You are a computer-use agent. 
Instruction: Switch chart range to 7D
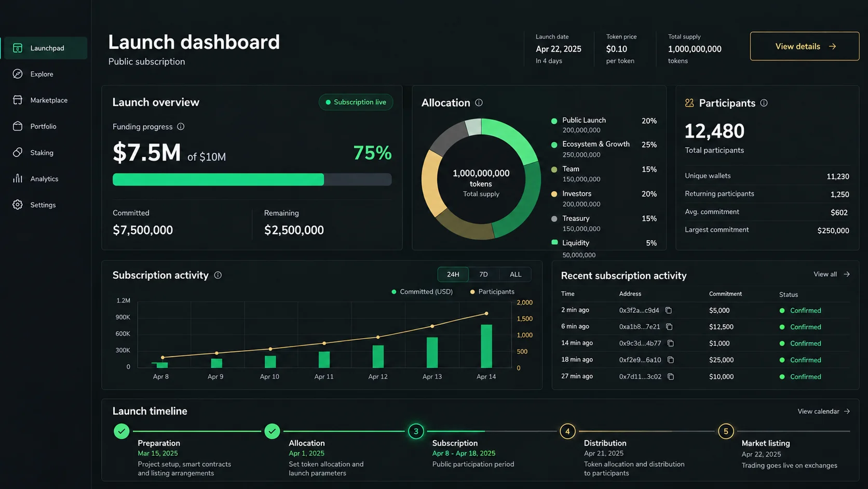(483, 274)
